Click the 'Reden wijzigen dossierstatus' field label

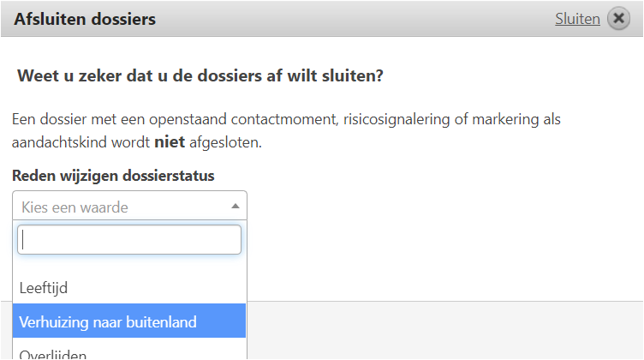click(113, 176)
